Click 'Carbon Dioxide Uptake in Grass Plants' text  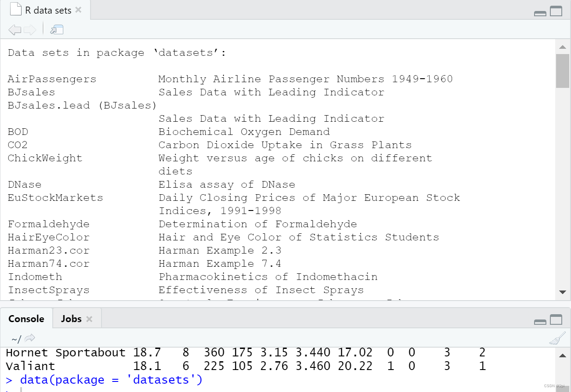285,145
